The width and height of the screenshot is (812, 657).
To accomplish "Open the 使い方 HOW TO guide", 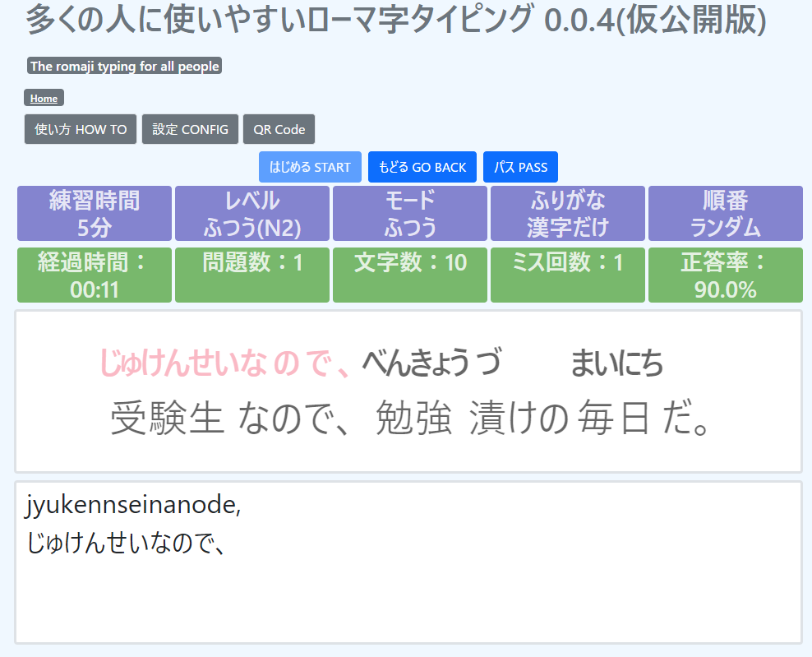I will (x=80, y=129).
